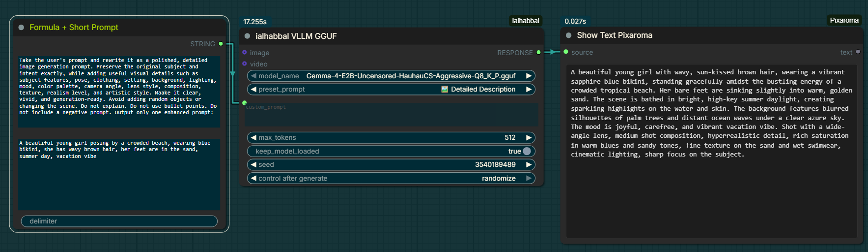Click the RESPONSE output connector
This screenshot has height=252, width=868.
point(538,52)
